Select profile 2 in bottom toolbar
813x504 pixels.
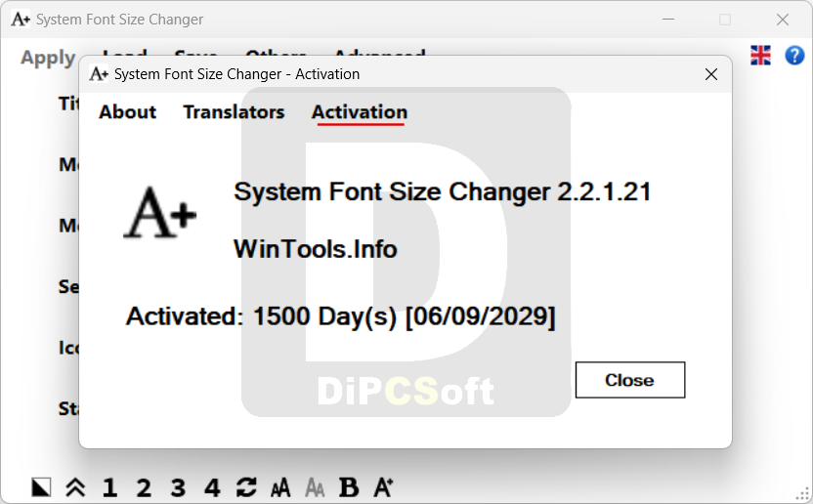[144, 487]
